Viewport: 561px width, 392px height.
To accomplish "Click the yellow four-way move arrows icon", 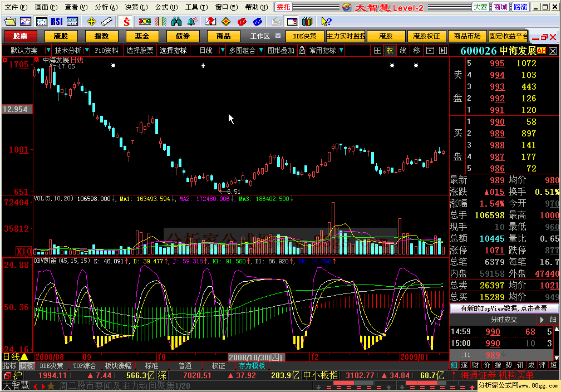I will click(x=92, y=22).
